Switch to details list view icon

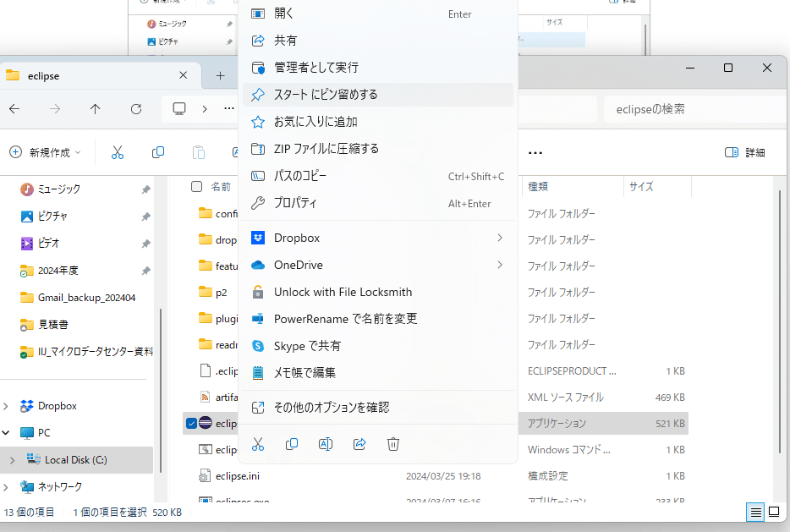click(755, 513)
